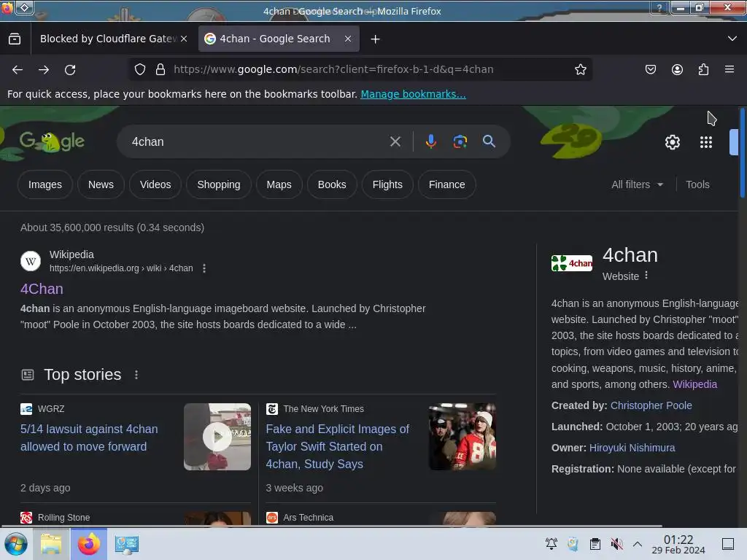Open a new tab with plus button
This screenshot has width=747, height=560.
pos(376,39)
